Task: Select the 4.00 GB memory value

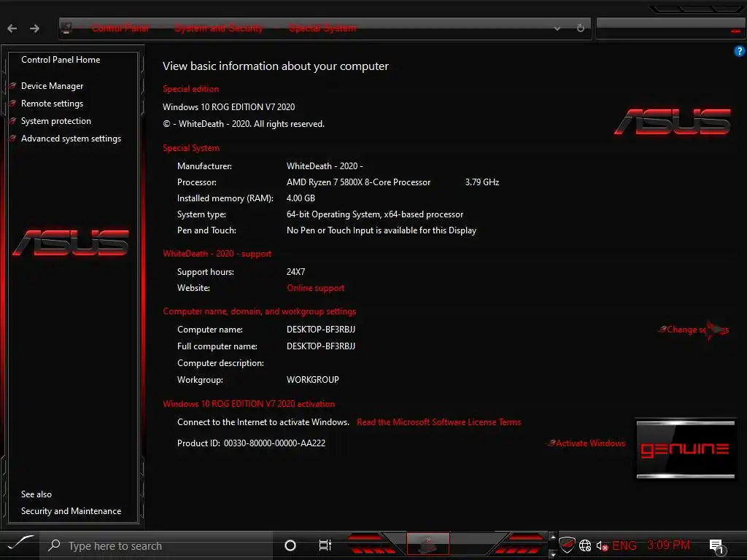Action: pyautogui.click(x=301, y=198)
